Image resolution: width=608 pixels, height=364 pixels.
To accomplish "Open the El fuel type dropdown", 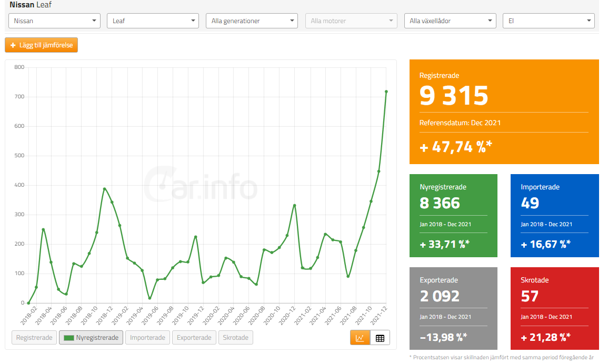I will click(549, 21).
